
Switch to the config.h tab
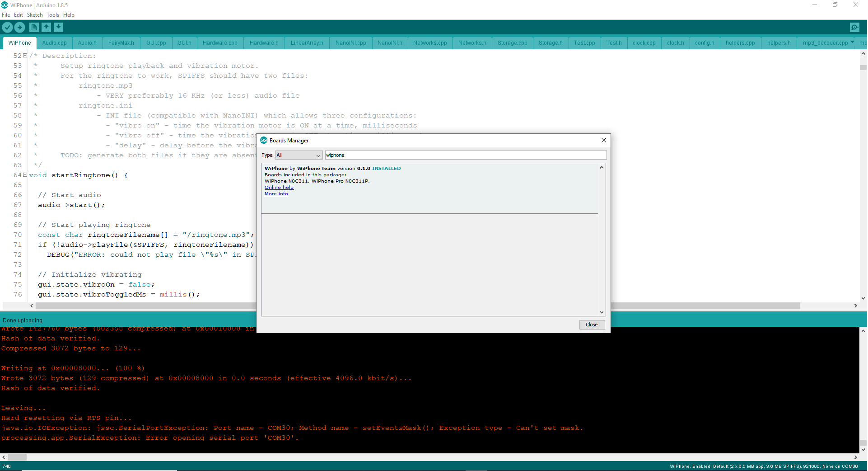pos(705,42)
